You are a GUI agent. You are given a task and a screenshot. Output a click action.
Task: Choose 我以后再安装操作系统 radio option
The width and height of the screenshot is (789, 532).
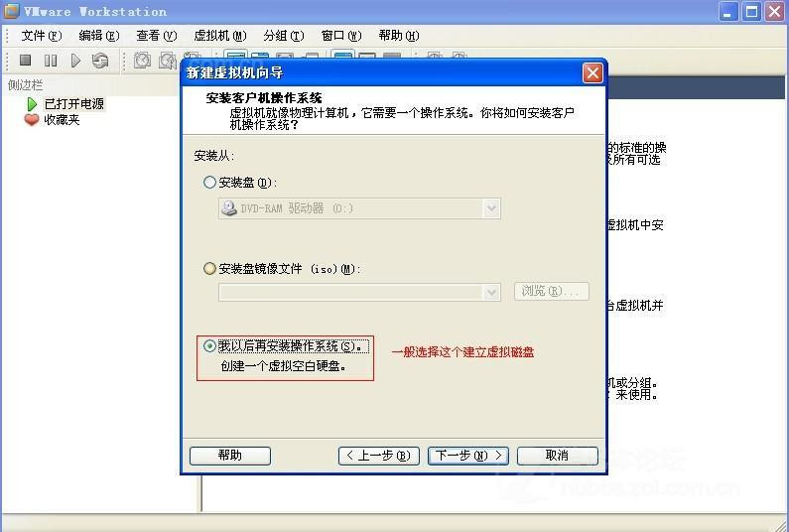[209, 346]
